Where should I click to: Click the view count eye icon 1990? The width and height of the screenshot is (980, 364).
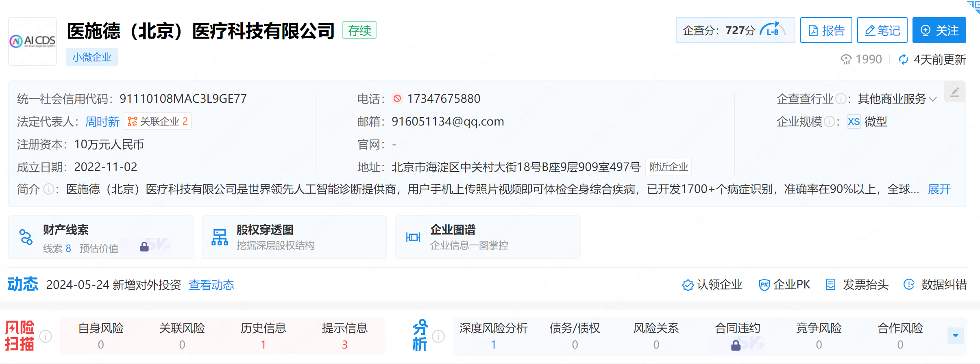coord(846,60)
